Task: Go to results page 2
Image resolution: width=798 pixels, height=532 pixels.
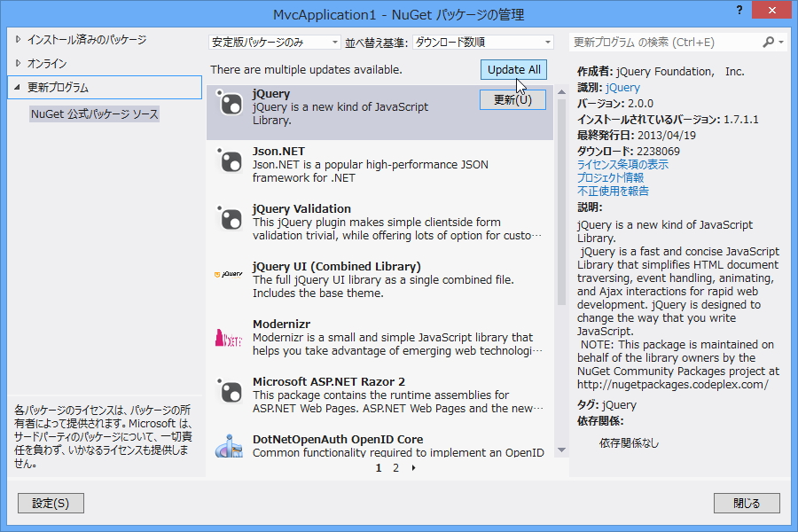Action: (x=395, y=467)
